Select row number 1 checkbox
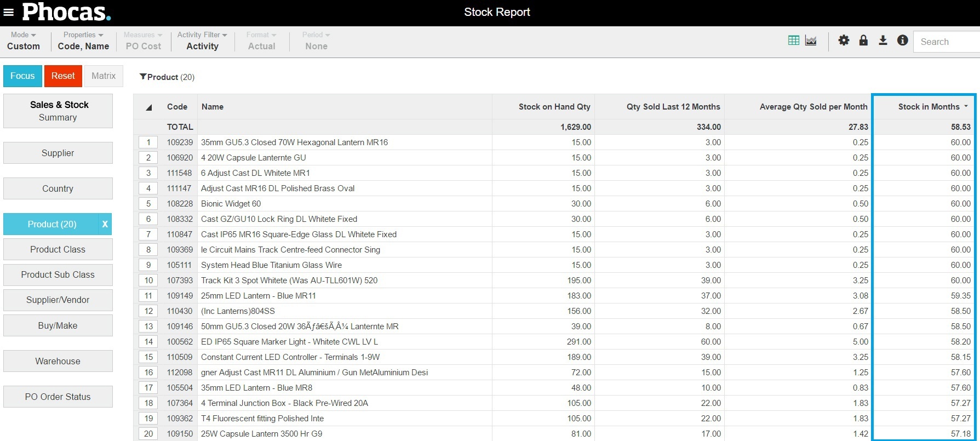980x441 pixels. pos(148,142)
